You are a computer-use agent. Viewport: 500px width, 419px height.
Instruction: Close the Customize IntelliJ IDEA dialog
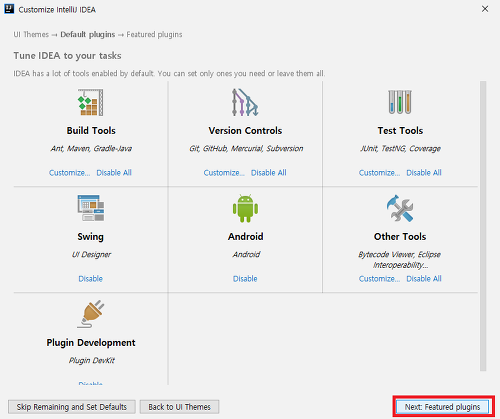pos(485,9)
